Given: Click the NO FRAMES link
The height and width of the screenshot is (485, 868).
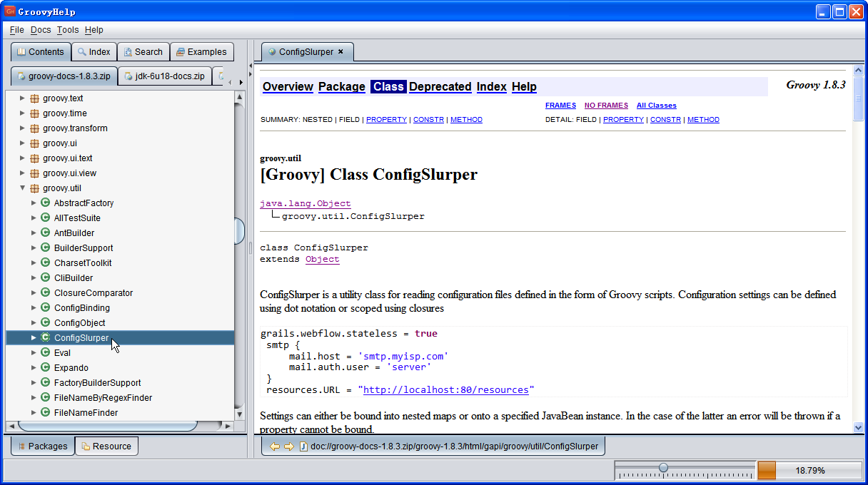Looking at the screenshot, I should (x=606, y=106).
